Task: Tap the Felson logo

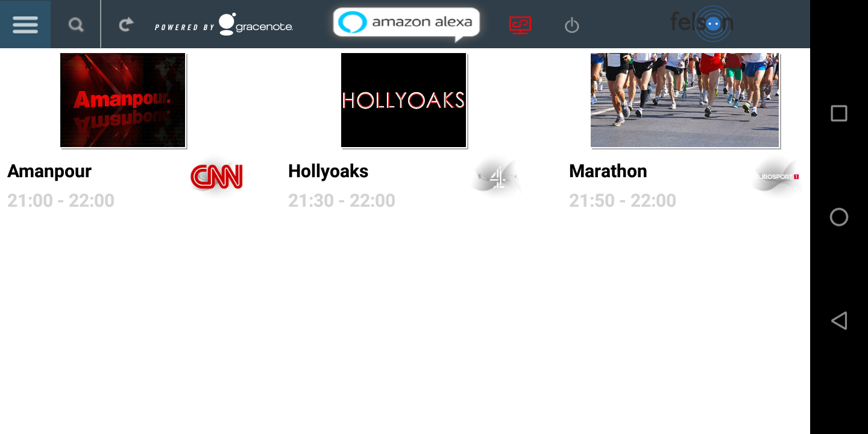Action: tap(702, 24)
